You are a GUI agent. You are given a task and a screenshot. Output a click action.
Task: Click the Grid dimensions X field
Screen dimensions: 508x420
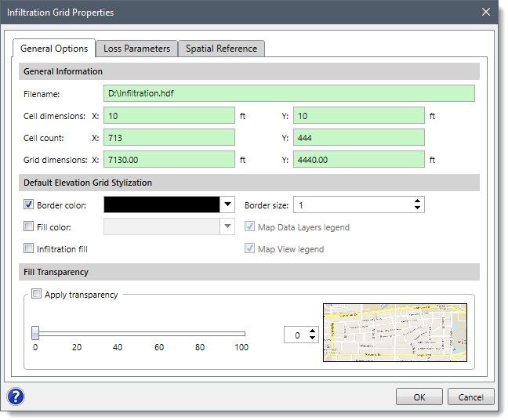pyautogui.click(x=169, y=159)
